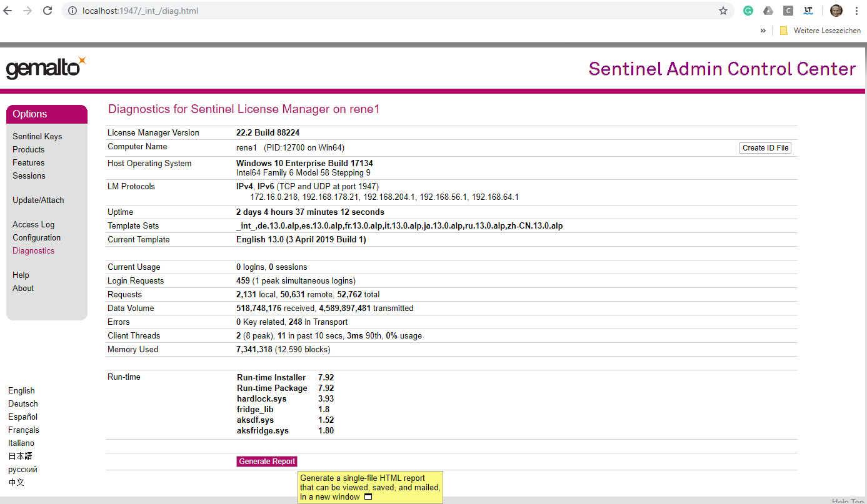
Task: Open the Chrome three-dot menu
Action: pyautogui.click(x=856, y=11)
